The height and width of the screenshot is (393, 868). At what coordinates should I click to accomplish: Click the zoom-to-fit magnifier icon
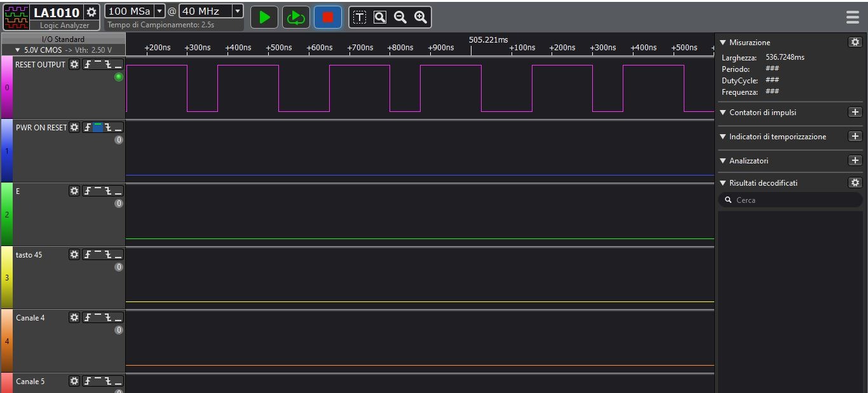(380, 17)
